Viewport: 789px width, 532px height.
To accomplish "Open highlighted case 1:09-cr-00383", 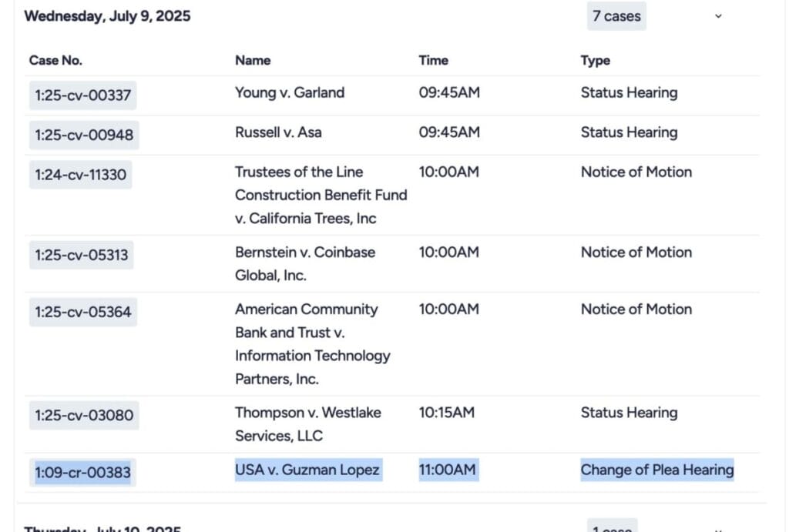I will 82,472.
